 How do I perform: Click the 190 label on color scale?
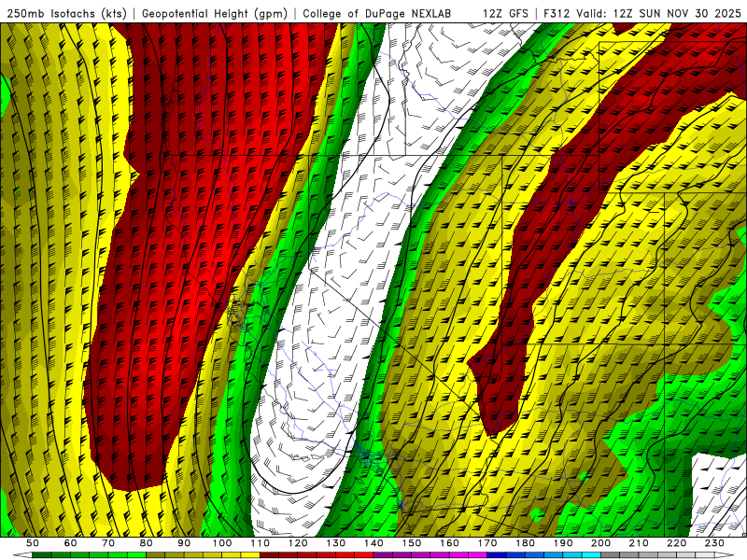563,543
